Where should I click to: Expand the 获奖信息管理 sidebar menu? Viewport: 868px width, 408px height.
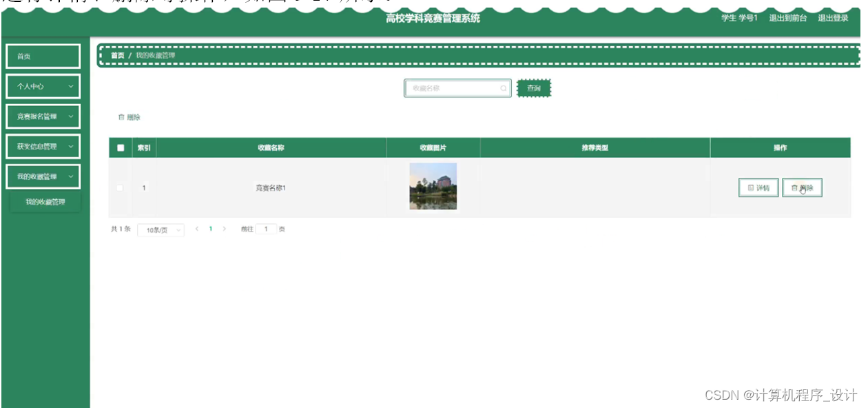click(x=43, y=147)
